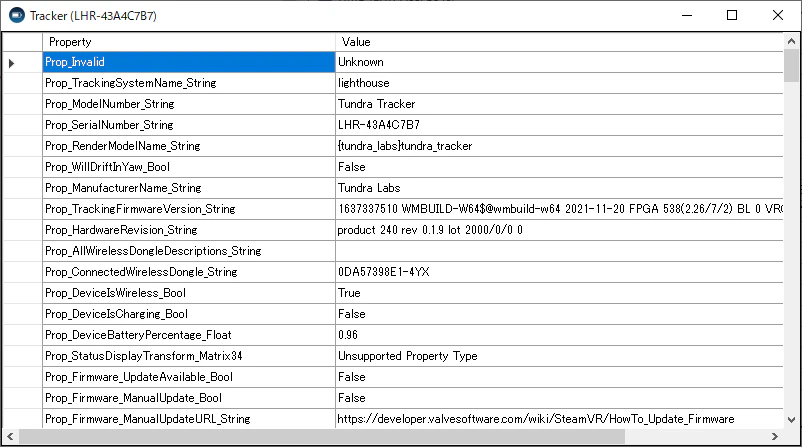
Task: Click the developer.valvesoftware.com URL value cell
Action: pyautogui.click(x=559, y=418)
